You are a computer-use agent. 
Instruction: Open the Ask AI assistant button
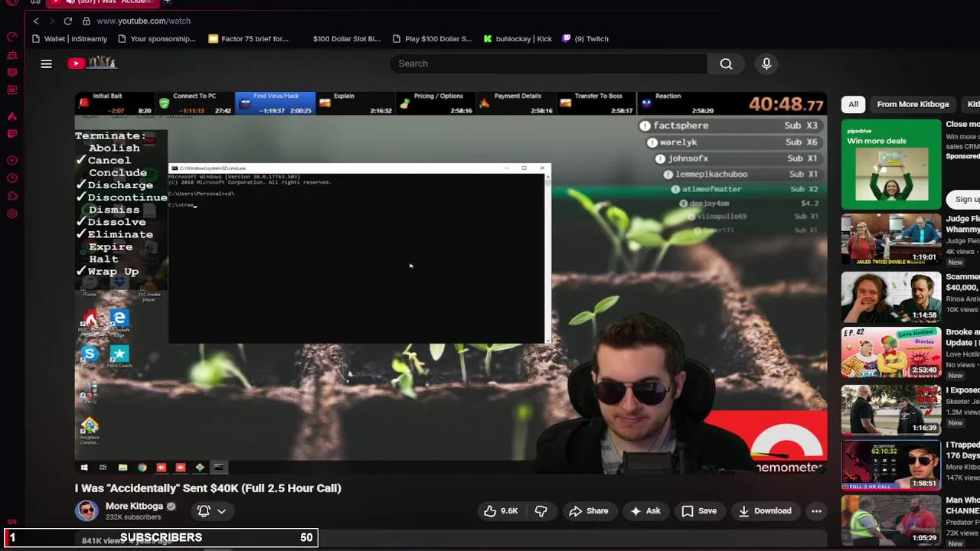tap(645, 510)
